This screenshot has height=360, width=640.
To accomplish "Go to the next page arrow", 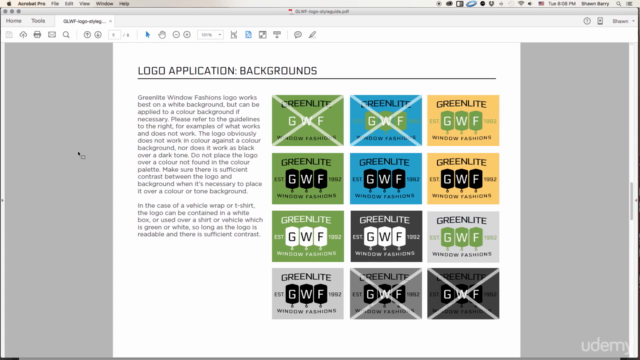I will (98, 35).
